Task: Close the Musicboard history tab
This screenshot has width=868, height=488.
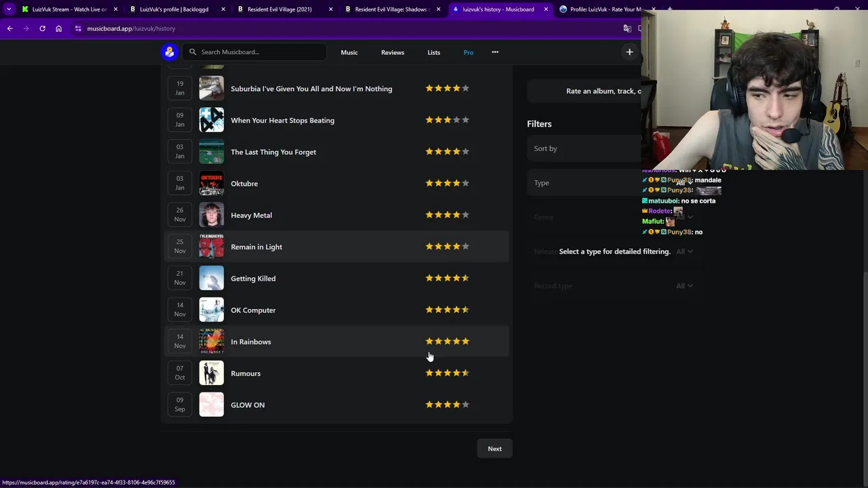Action: click(x=546, y=9)
